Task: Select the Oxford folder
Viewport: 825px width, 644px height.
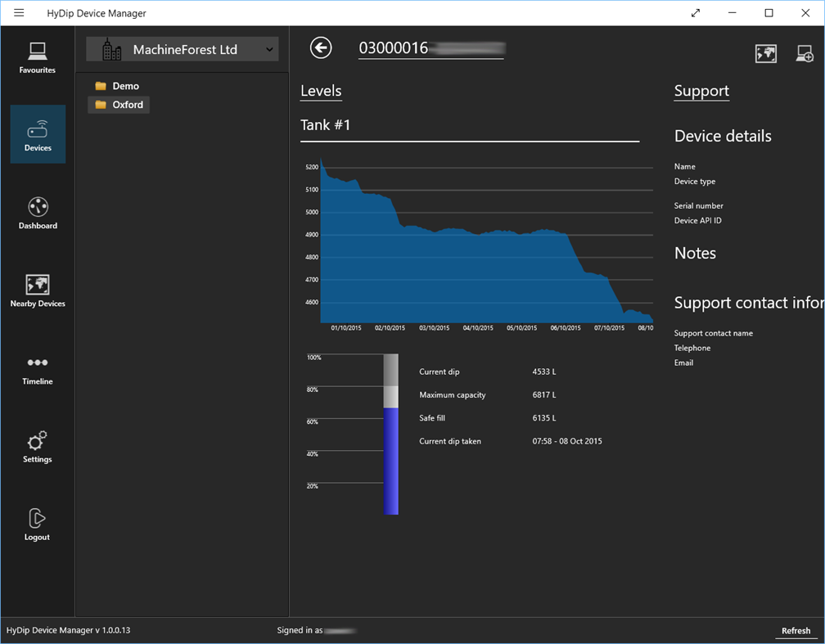Action: tap(119, 105)
